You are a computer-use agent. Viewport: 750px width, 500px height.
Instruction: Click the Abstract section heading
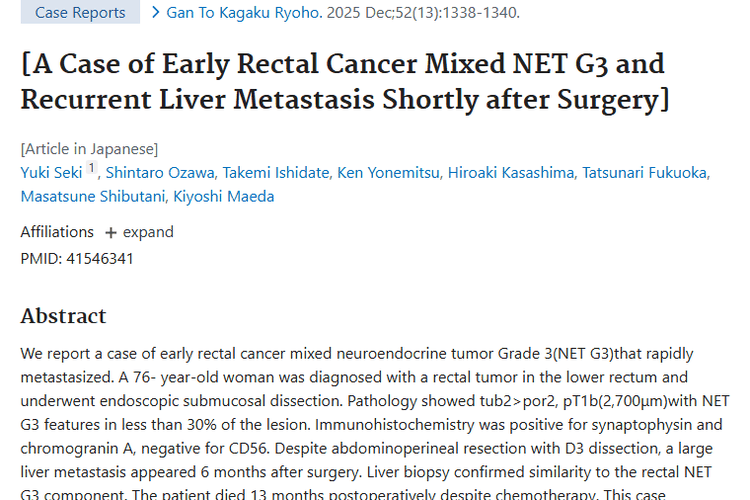(63, 316)
